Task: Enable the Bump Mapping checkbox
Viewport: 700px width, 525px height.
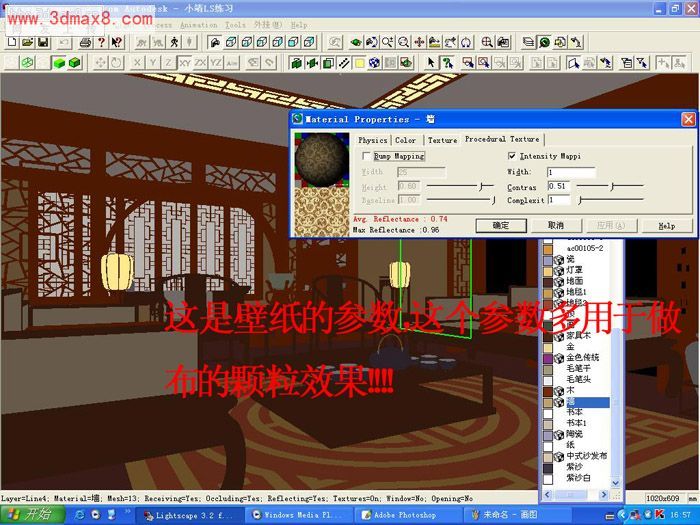Action: (366, 156)
